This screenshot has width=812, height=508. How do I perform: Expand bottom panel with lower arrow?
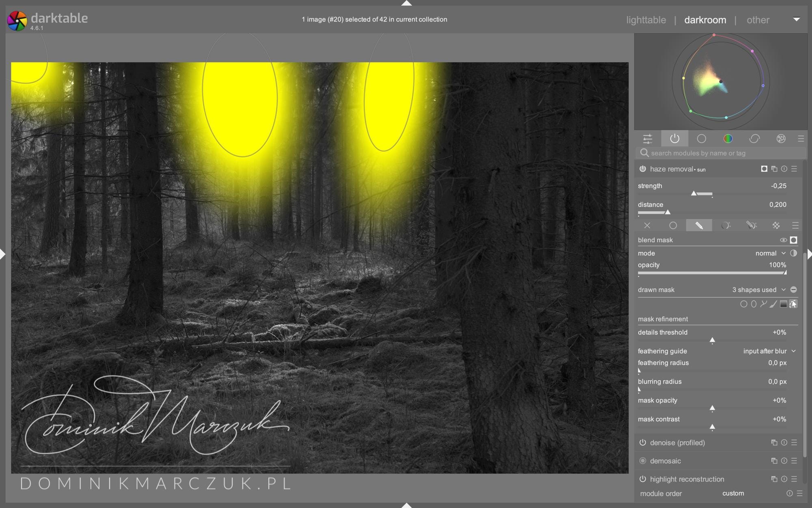pos(406,505)
